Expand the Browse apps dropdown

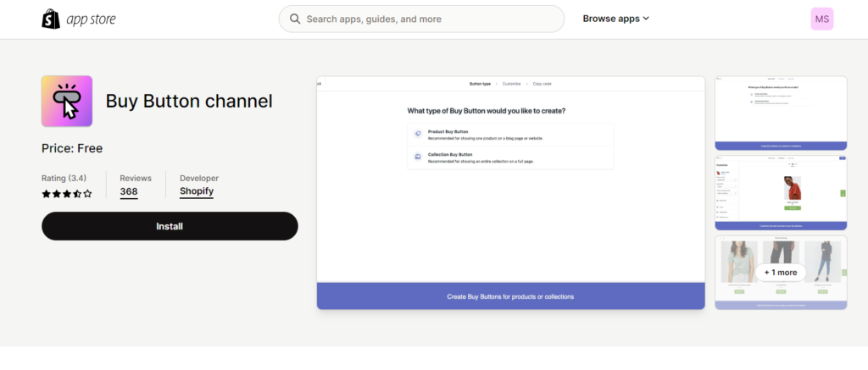pyautogui.click(x=615, y=19)
